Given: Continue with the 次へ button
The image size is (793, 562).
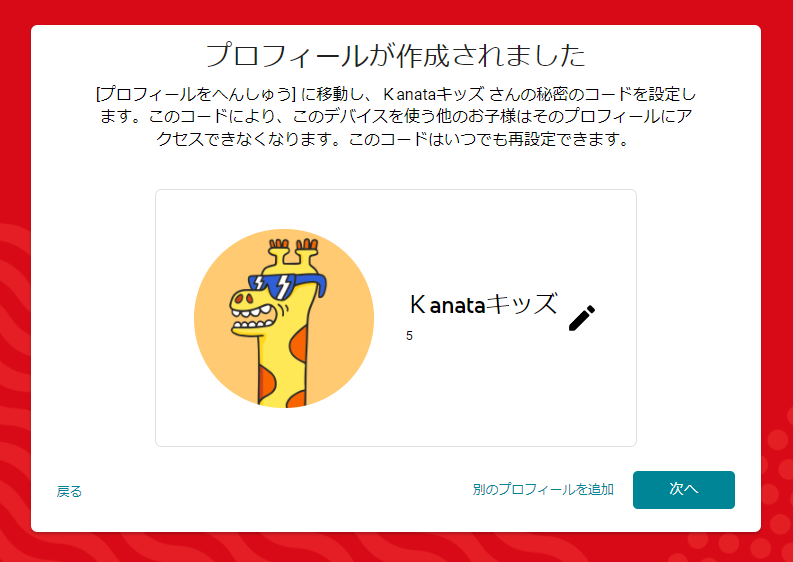Looking at the screenshot, I should click(x=683, y=490).
